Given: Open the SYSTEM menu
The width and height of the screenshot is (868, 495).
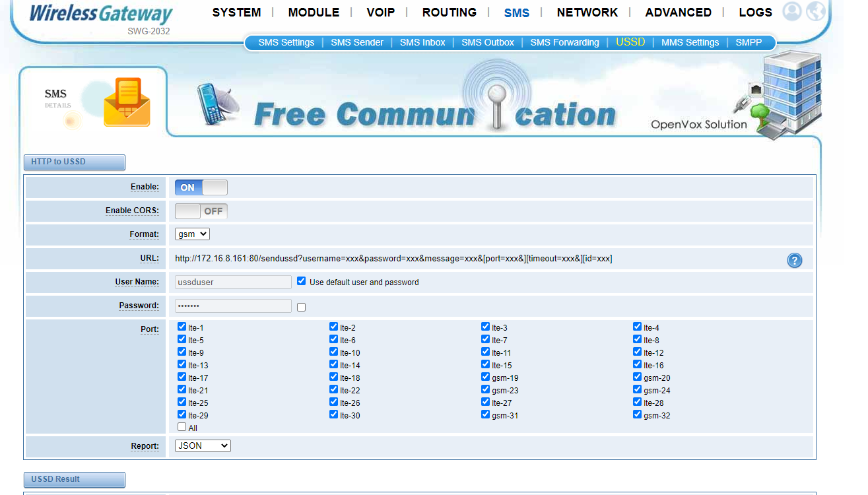Looking at the screenshot, I should 236,13.
